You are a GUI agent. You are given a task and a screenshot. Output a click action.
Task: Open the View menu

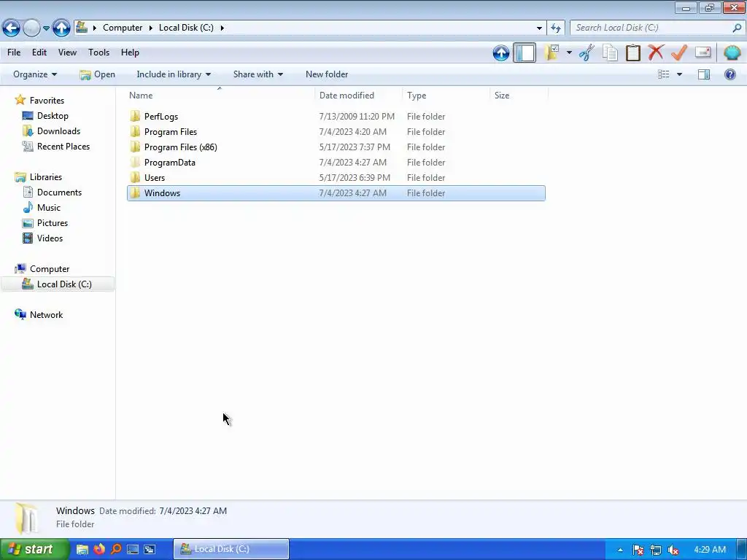tap(67, 52)
